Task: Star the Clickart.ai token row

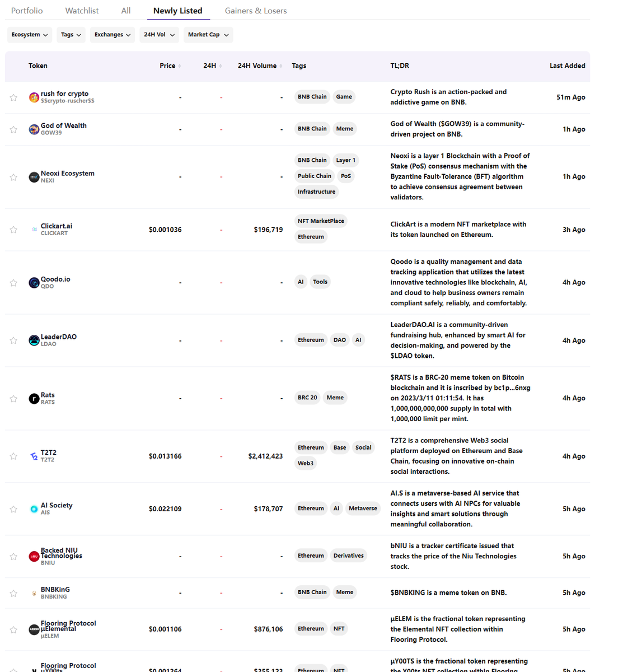Action: coord(13,230)
